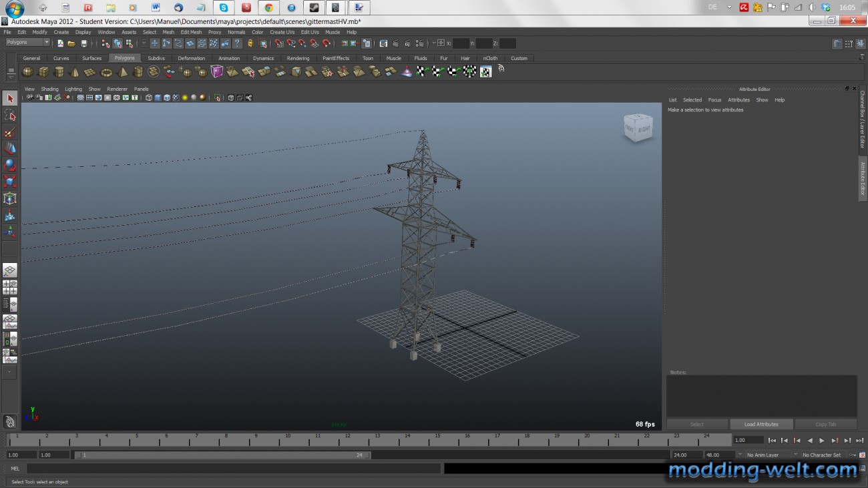
Task: Open the Mesh menu
Action: (168, 32)
